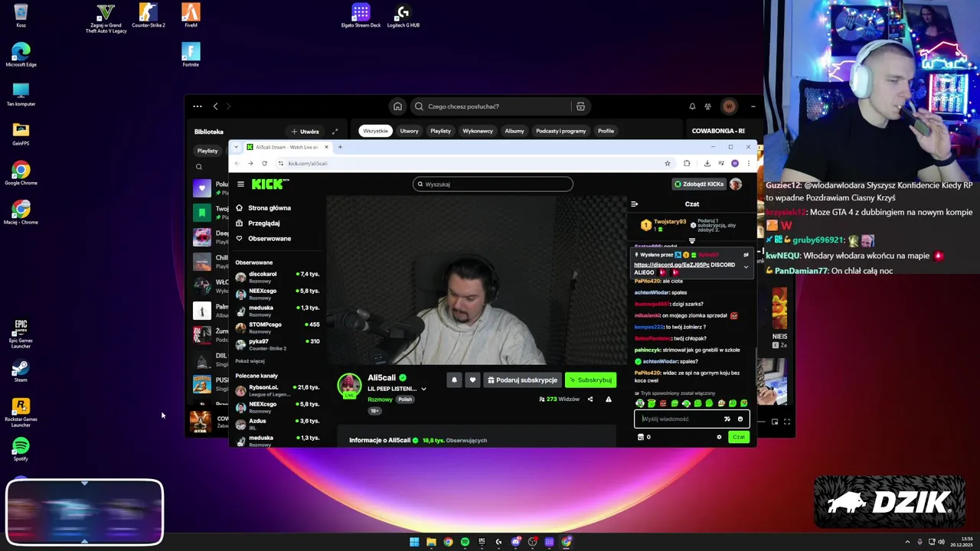
Task: Open chat settings gear icon
Action: tap(719, 437)
